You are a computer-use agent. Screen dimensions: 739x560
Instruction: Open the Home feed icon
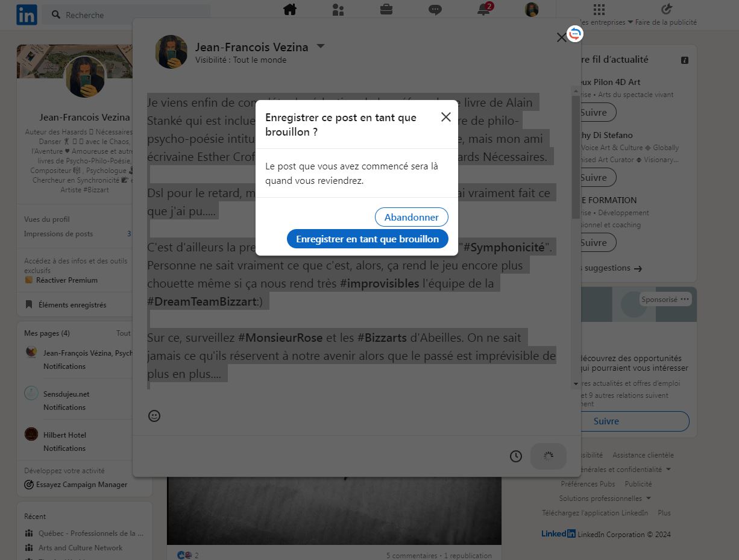pyautogui.click(x=290, y=10)
